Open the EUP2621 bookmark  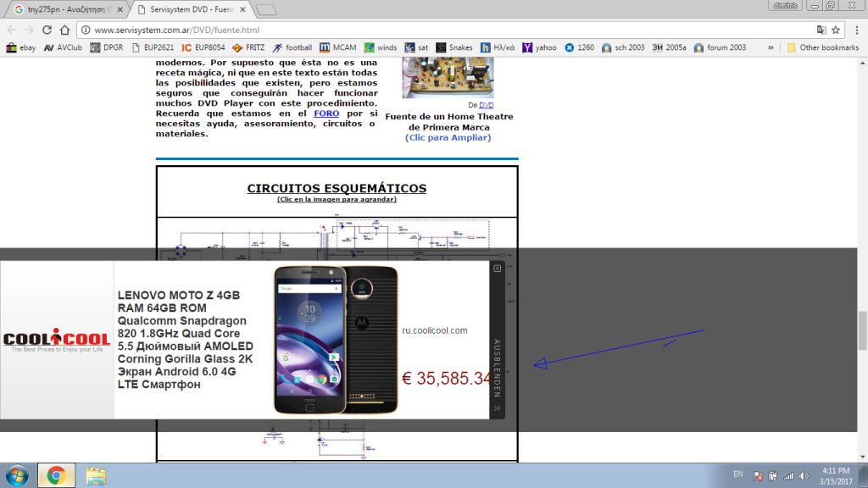point(153,47)
